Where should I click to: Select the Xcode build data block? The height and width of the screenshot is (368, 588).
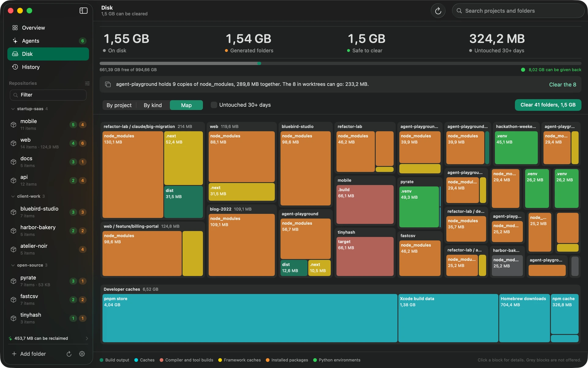click(x=448, y=318)
